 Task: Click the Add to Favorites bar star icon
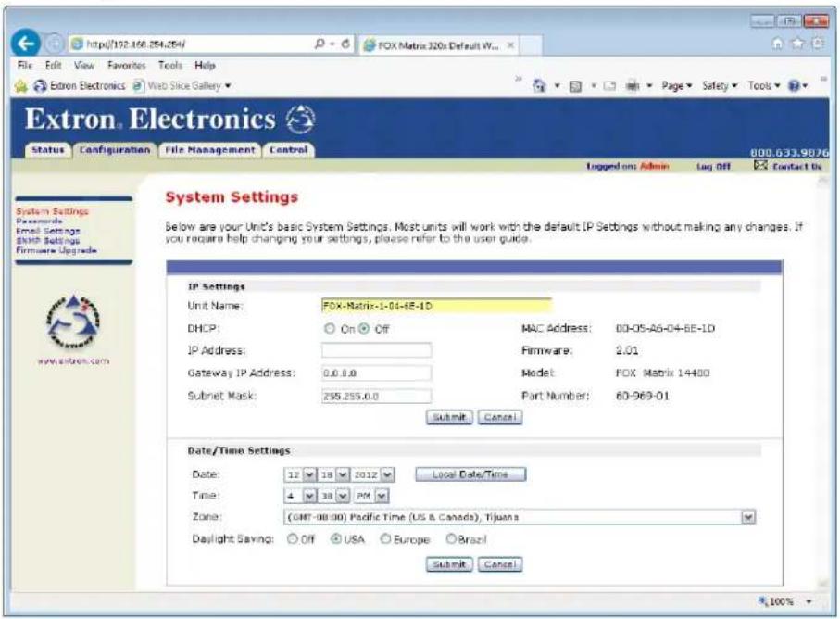[x=21, y=86]
